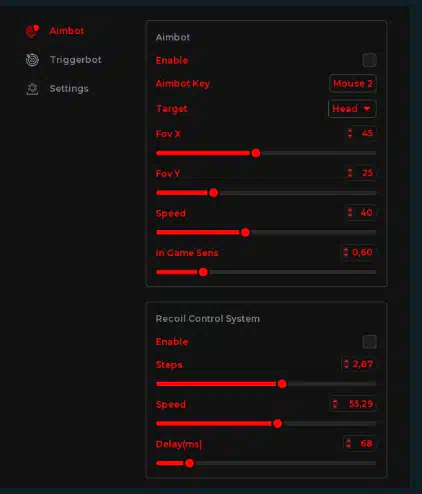
Task: Click the aimbot Speed value field showing 40
Action: pos(360,213)
